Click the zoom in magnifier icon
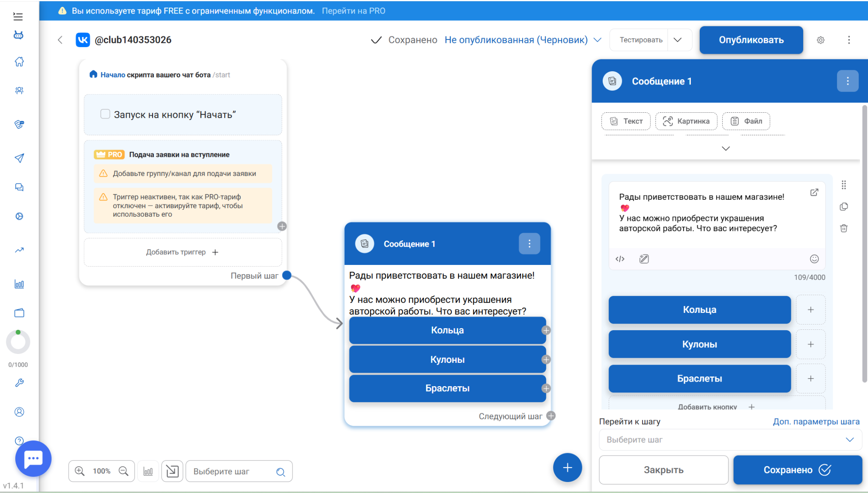 (80, 471)
